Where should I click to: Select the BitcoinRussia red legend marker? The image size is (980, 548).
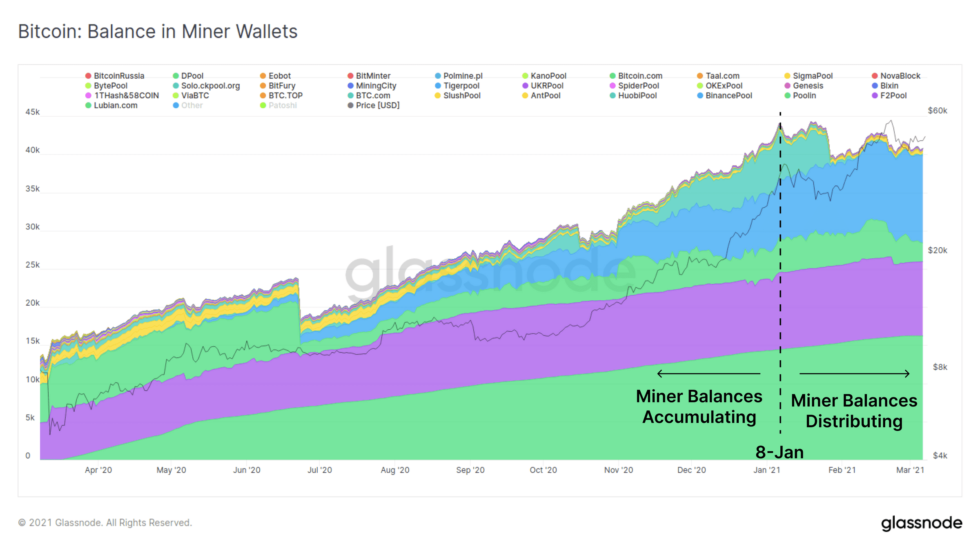tap(88, 76)
